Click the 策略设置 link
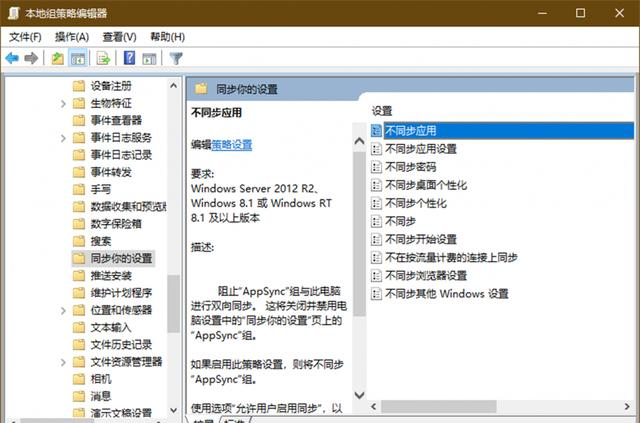This screenshot has width=640, height=423. click(x=231, y=145)
